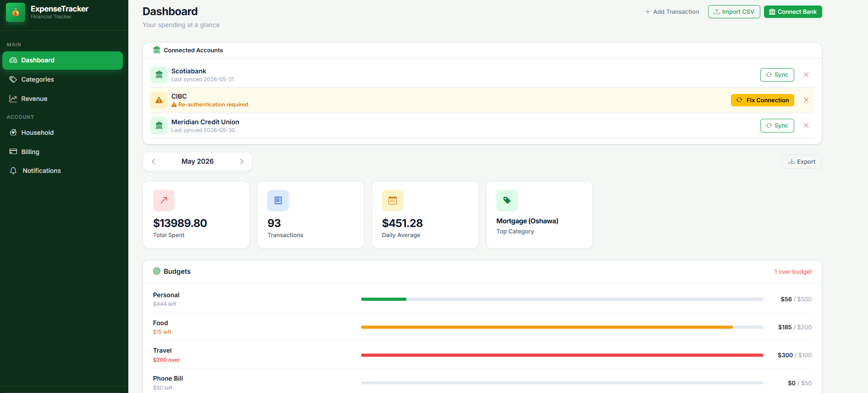Image resolution: width=868 pixels, height=393 pixels.
Task: Click the Revenue chart icon
Action: pyautogui.click(x=13, y=99)
